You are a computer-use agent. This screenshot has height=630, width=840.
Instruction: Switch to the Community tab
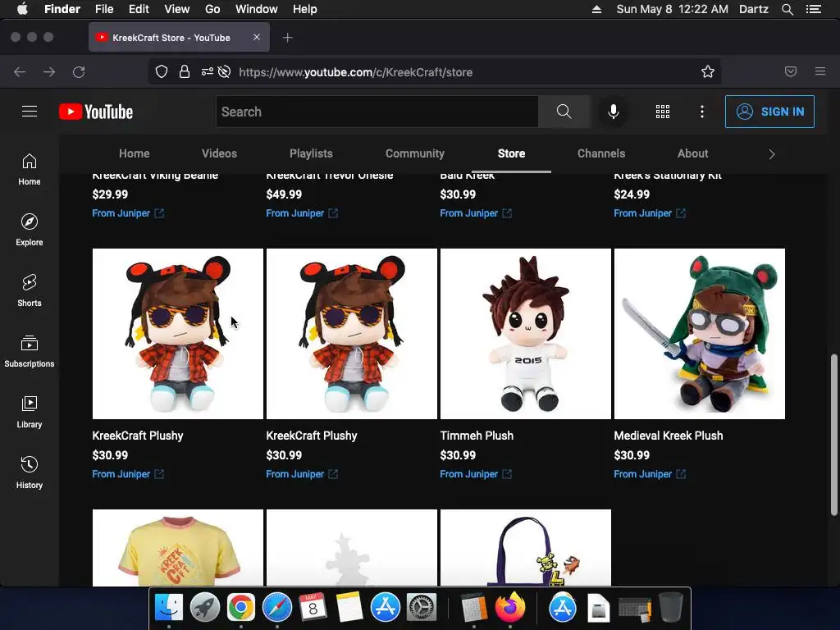[x=414, y=153]
